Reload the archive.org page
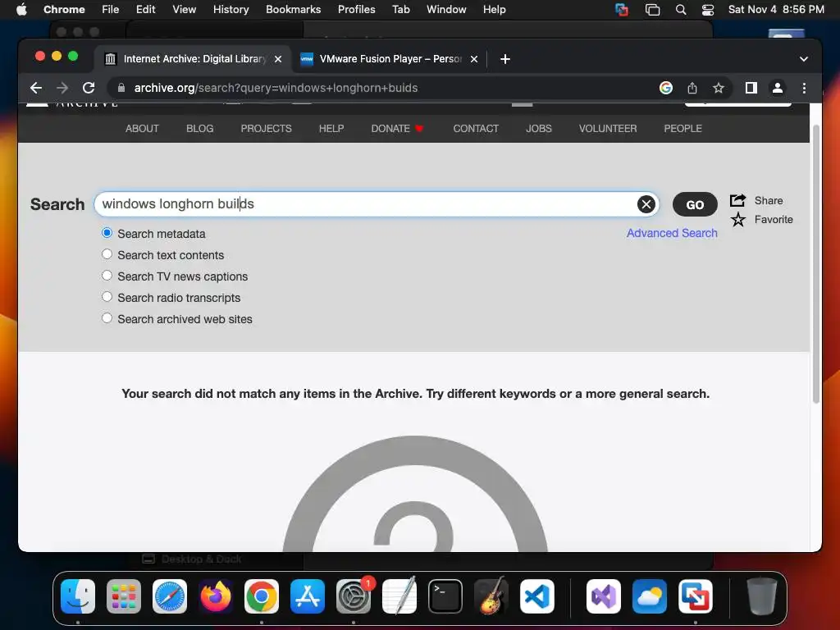The height and width of the screenshot is (630, 840). point(89,88)
